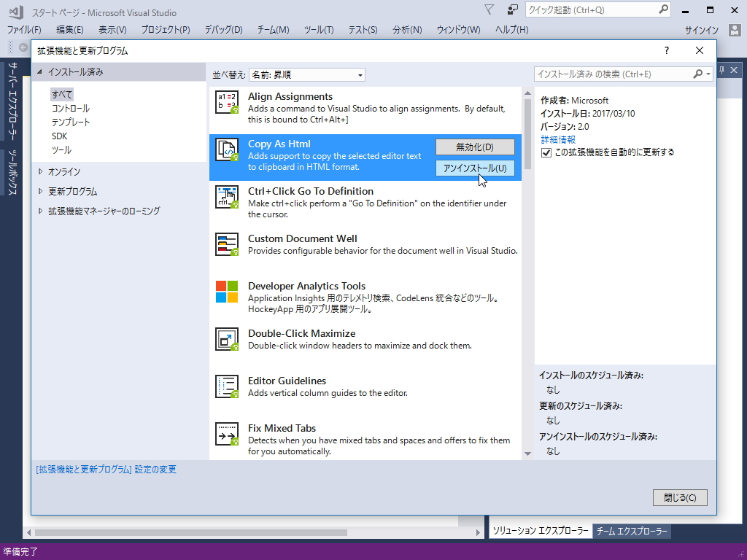The height and width of the screenshot is (560, 747).
Task: Click the Custom Document Well icon
Action: tap(227, 244)
